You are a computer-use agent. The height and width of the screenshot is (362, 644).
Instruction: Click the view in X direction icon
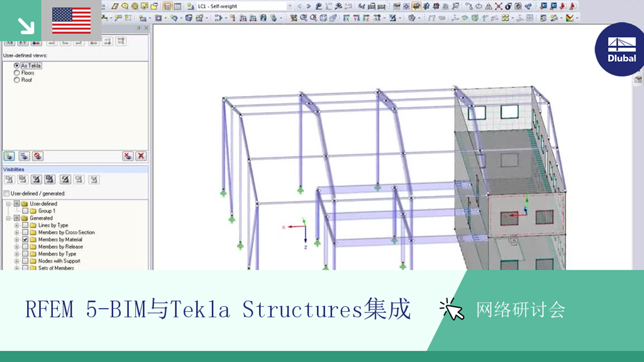pos(347,18)
